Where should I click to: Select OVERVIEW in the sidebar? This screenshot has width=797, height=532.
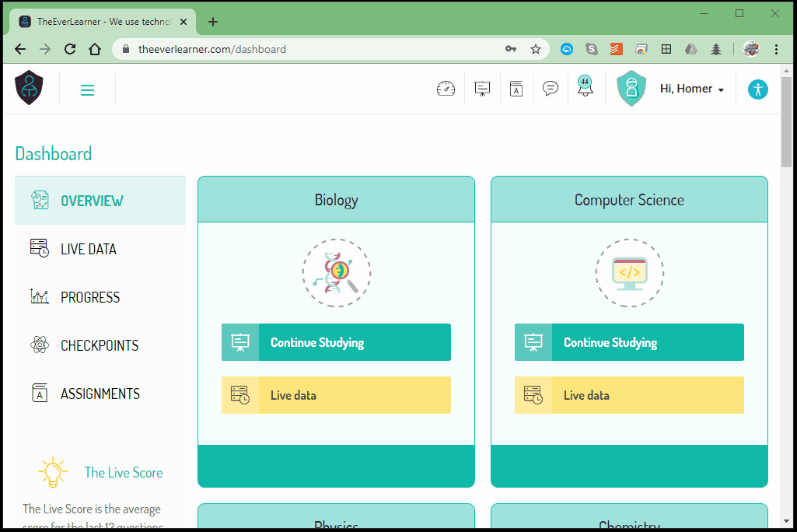pos(100,201)
